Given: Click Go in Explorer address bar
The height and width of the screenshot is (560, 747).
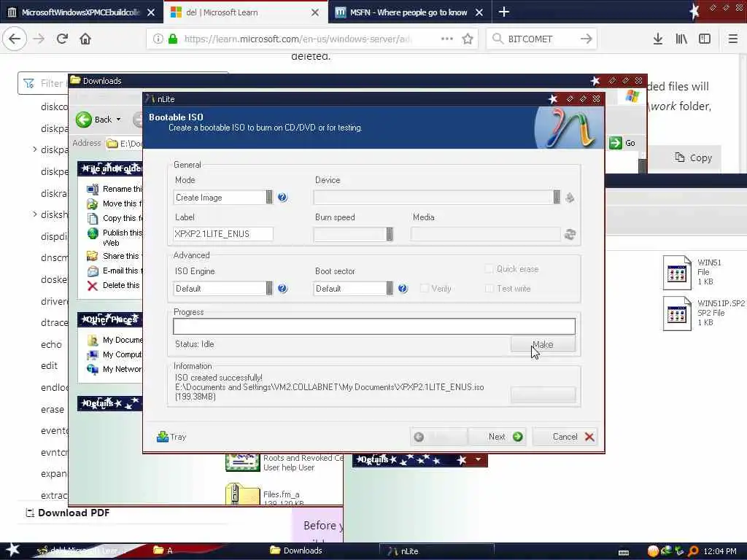Looking at the screenshot, I should (623, 142).
